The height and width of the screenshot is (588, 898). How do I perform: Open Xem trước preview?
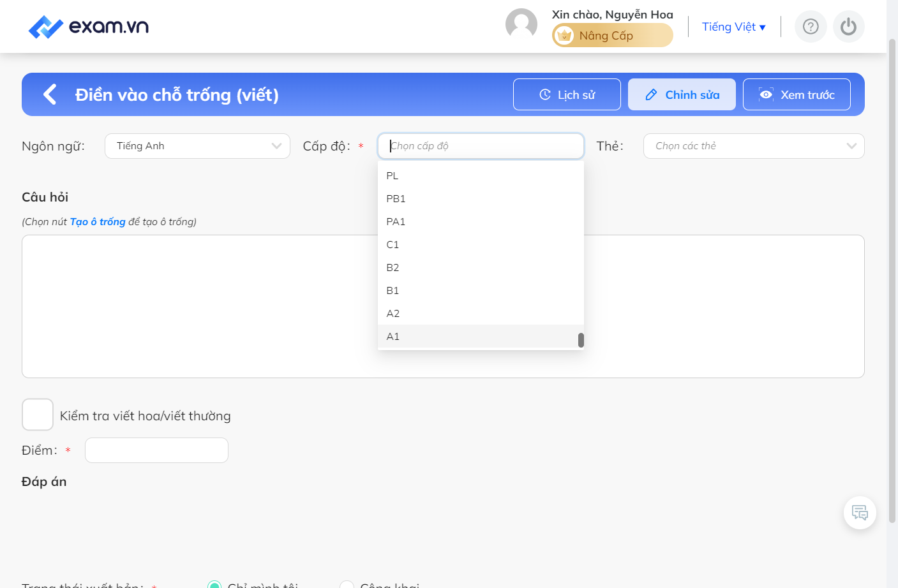[x=797, y=94]
